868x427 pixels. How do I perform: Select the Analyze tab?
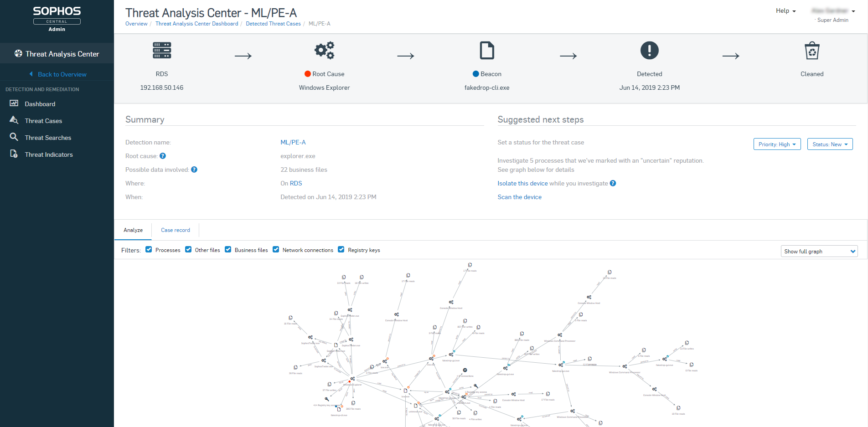coord(133,230)
